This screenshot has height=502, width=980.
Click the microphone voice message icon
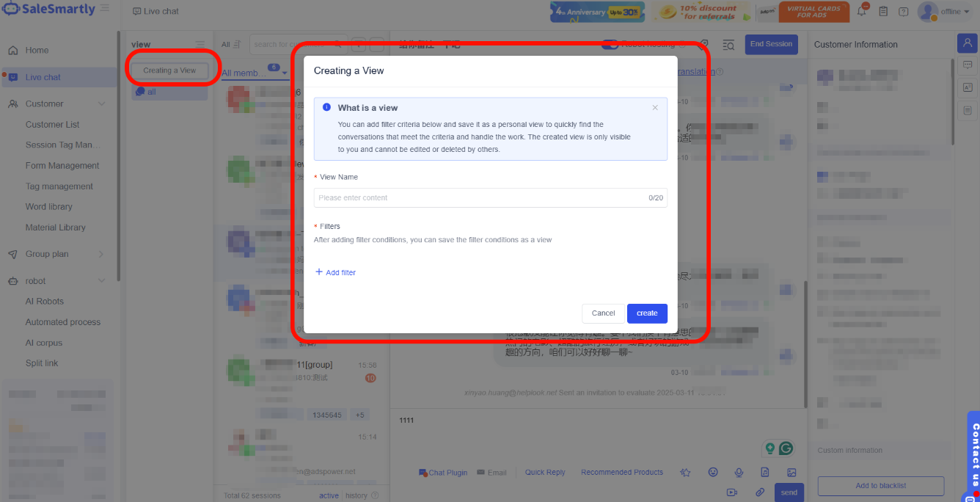coord(739,472)
